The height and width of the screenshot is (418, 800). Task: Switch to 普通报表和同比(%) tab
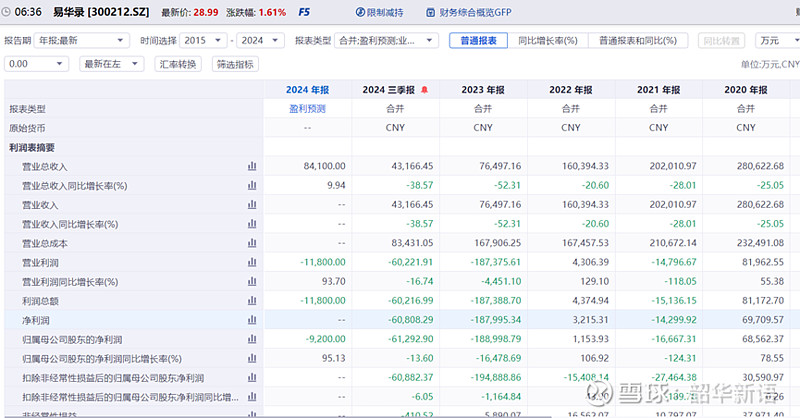click(638, 40)
